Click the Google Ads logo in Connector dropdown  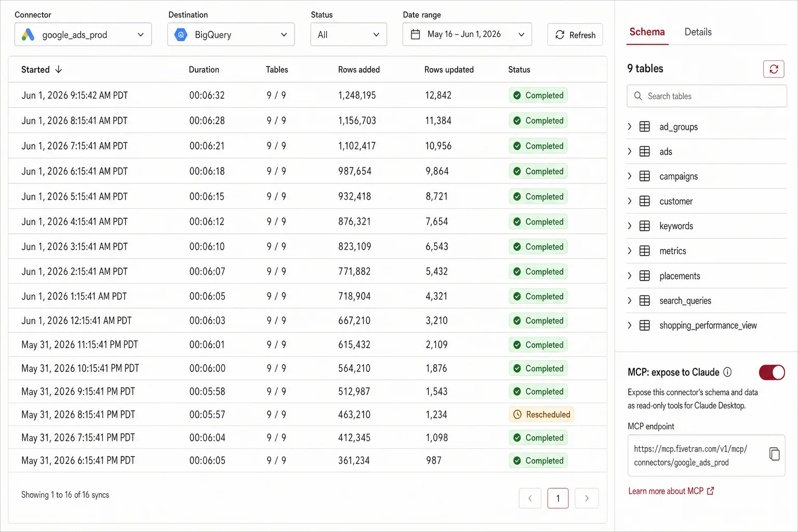(28, 35)
